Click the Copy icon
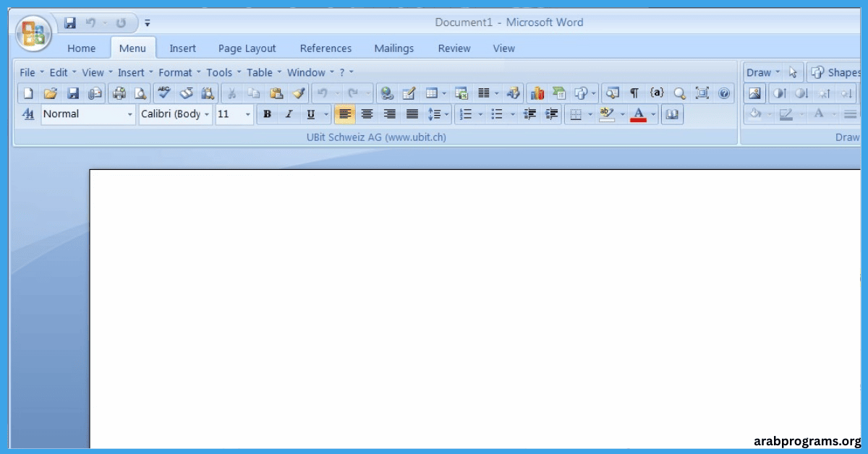Screen dimensions: 868x454 click(x=254, y=93)
